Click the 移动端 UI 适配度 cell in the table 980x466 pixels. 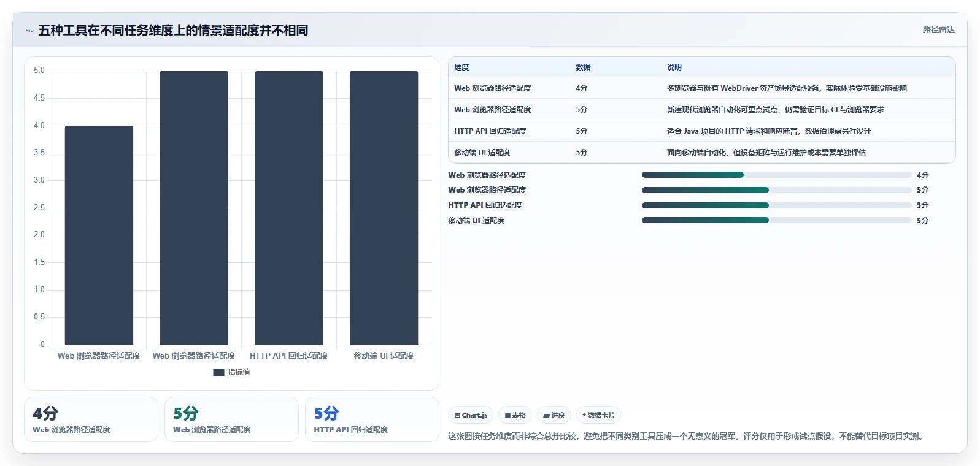(482, 153)
